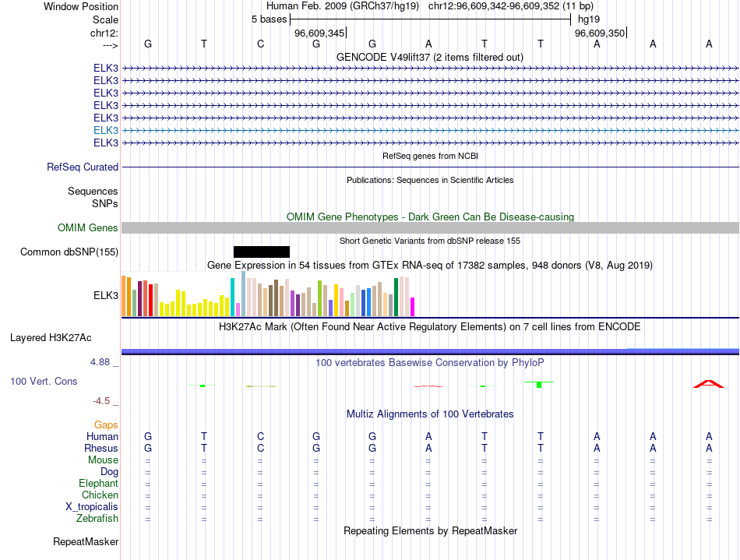This screenshot has width=740, height=560.
Task: Open the GTEx ELK3 expression bar chart
Action: pyautogui.click(x=268, y=294)
